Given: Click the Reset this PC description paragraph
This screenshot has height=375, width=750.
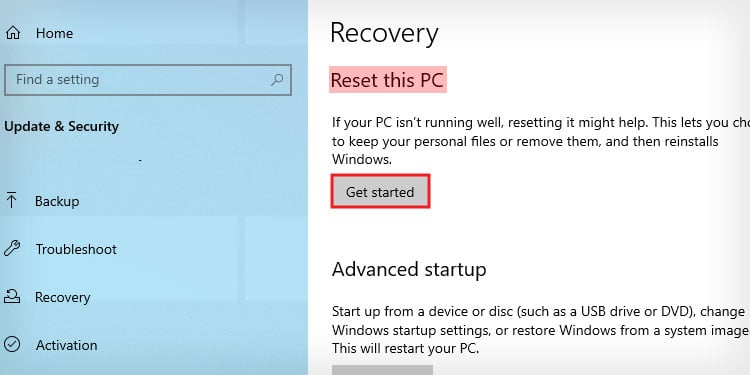Looking at the screenshot, I should [541, 141].
